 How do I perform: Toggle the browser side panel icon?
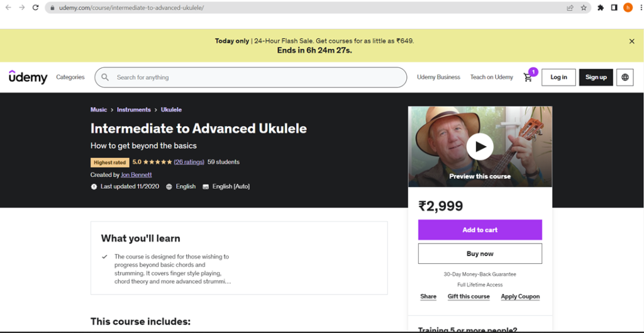click(614, 8)
